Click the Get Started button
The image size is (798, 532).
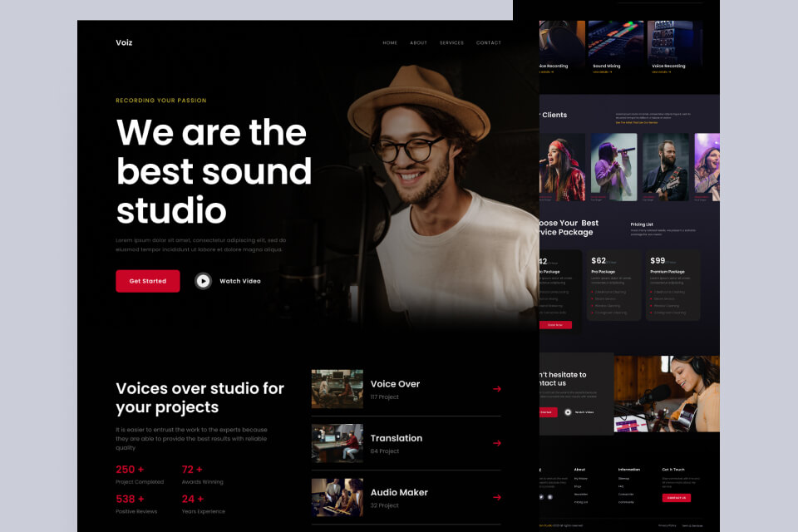tap(147, 281)
